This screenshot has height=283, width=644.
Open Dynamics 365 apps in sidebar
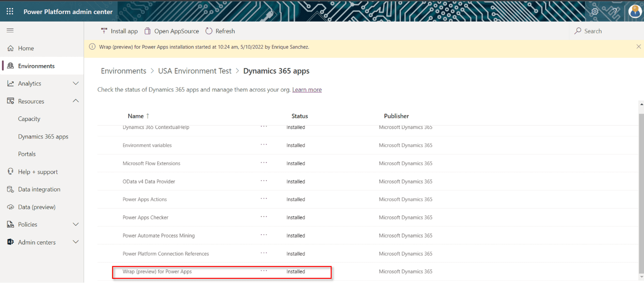(43, 137)
